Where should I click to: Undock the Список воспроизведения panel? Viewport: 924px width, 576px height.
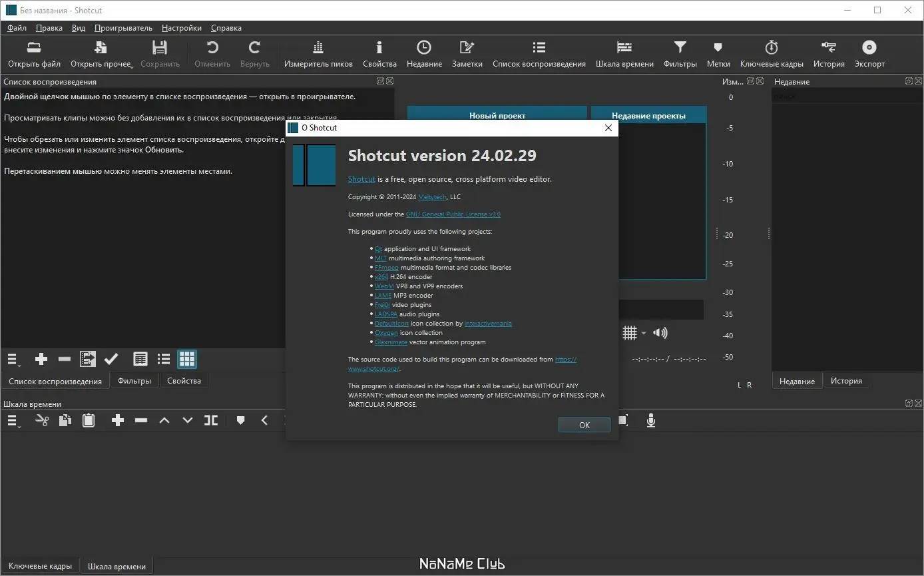(379, 81)
